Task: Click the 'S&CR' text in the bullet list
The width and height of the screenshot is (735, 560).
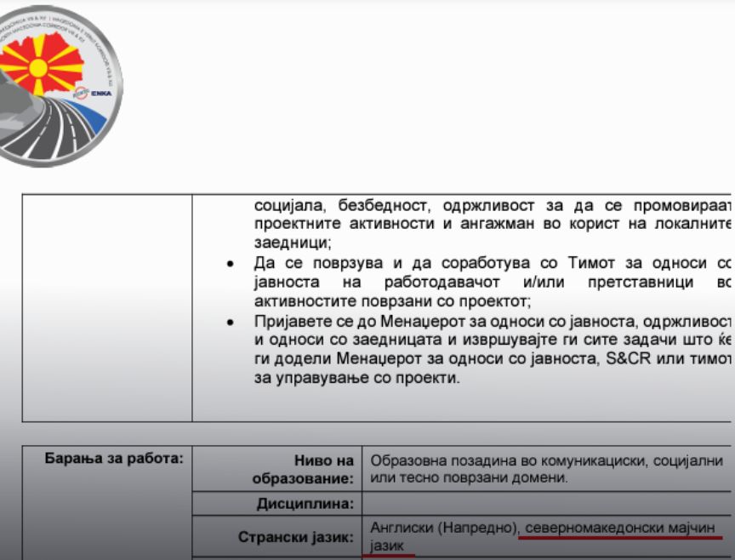Action: click(x=622, y=359)
